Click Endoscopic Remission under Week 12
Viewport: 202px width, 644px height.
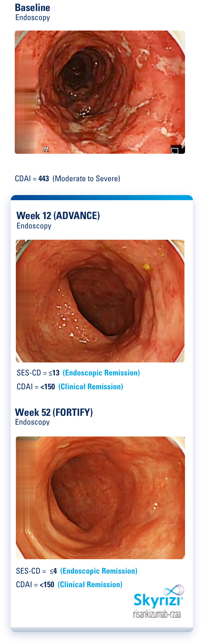[101, 373]
